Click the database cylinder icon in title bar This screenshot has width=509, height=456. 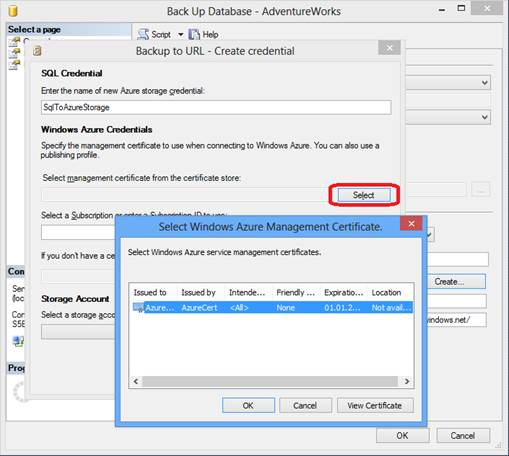pos(13,11)
